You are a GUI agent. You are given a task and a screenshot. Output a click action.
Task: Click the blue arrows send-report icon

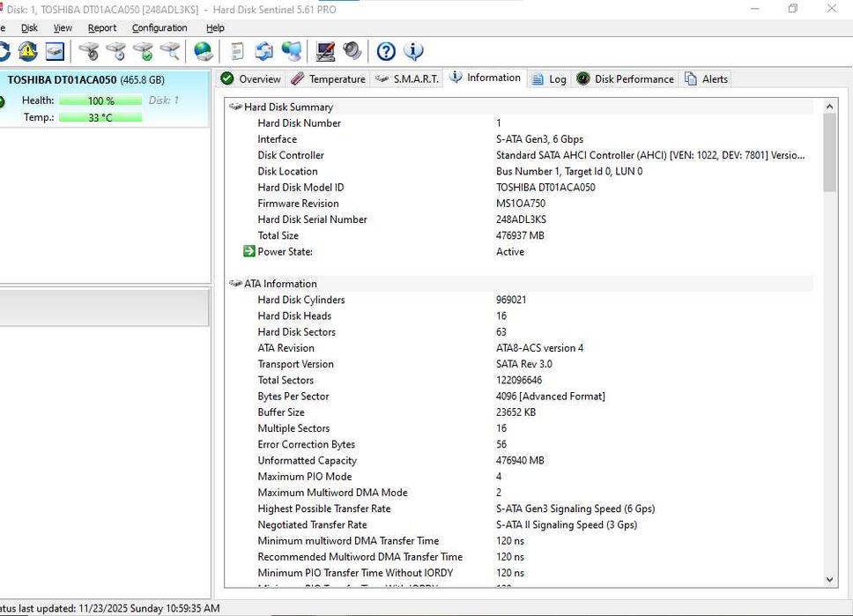tap(264, 51)
